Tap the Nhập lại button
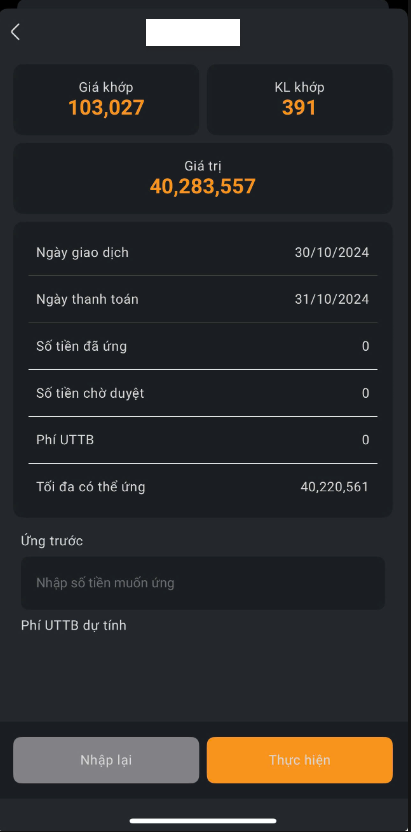Viewport: 411px width, 832px height. 106,760
